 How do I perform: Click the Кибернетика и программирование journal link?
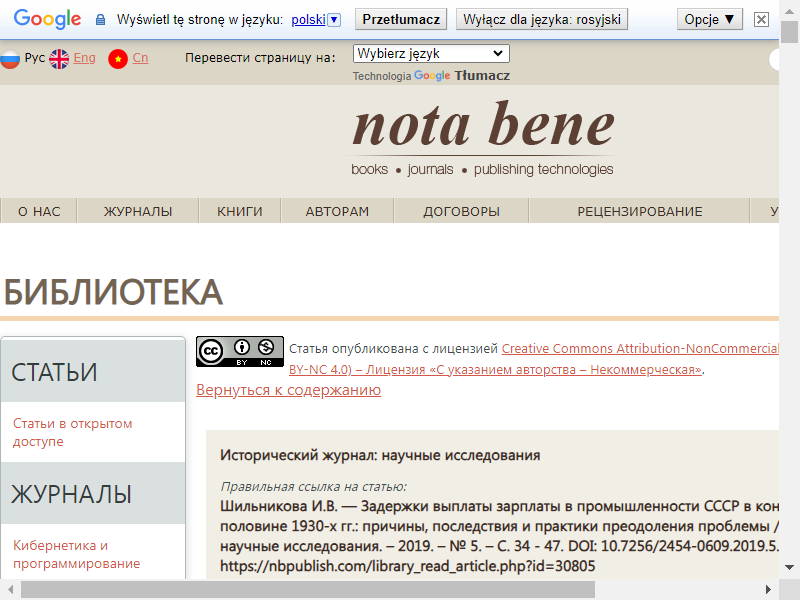tap(76, 554)
